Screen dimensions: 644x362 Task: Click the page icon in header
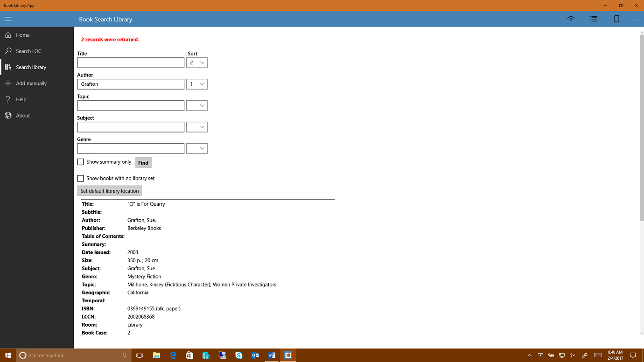pyautogui.click(x=616, y=19)
